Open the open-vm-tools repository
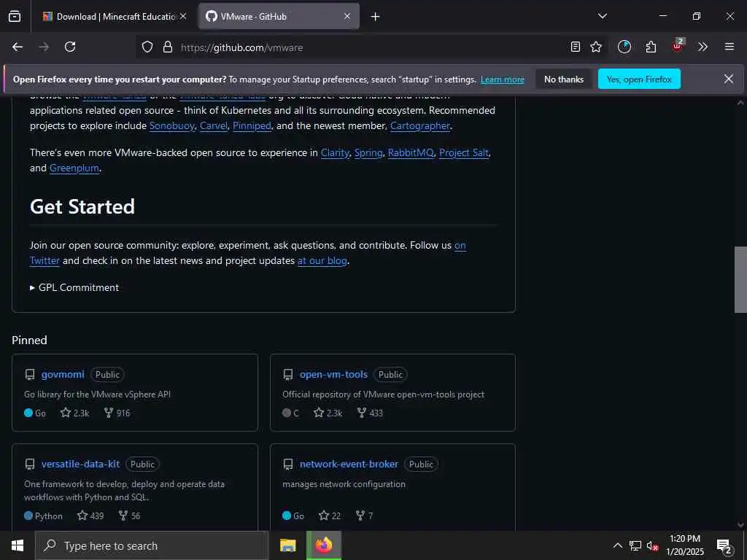The width and height of the screenshot is (747, 560). pyautogui.click(x=333, y=374)
